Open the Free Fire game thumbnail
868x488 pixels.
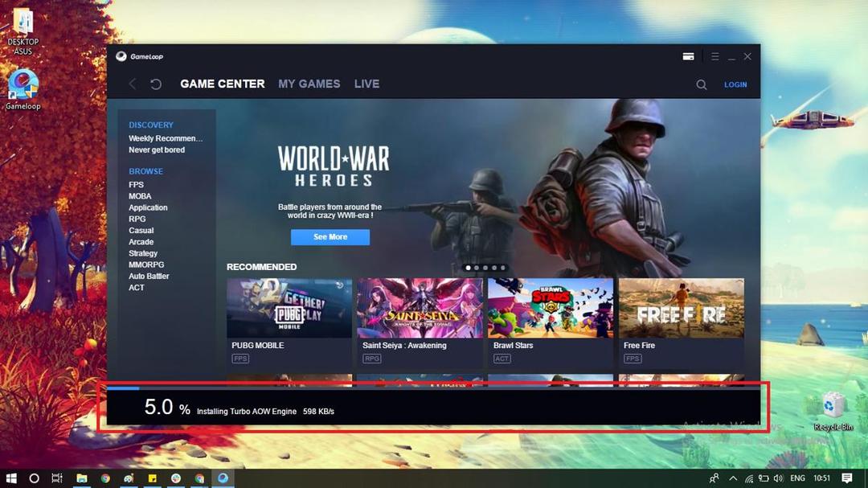pos(682,308)
